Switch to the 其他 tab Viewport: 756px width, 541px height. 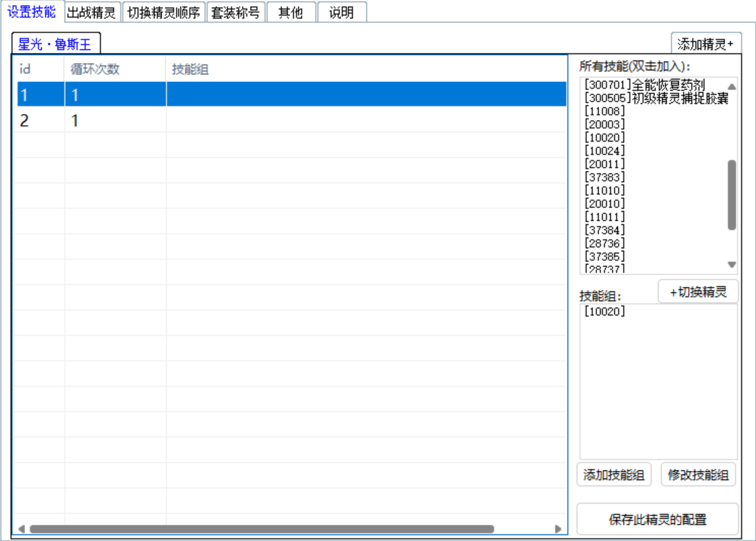[291, 12]
